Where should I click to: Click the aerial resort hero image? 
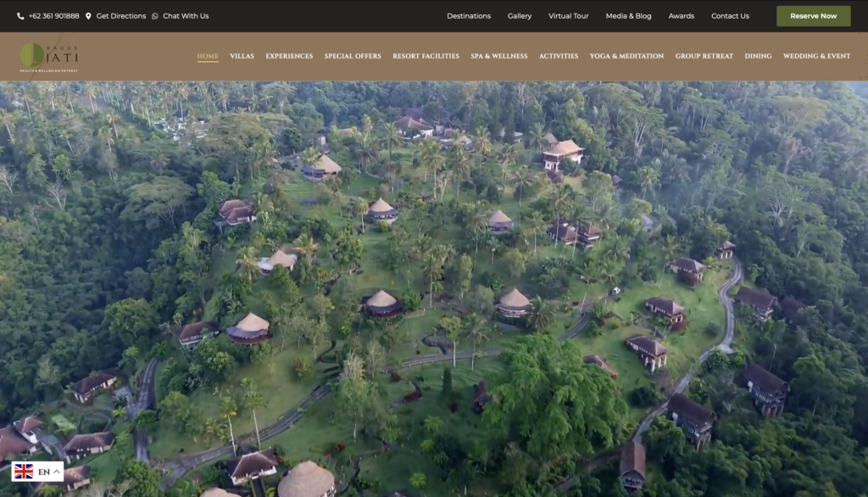click(434, 288)
